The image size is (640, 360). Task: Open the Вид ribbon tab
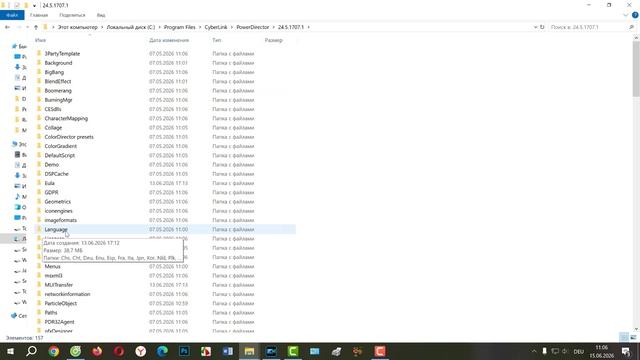coord(101,15)
